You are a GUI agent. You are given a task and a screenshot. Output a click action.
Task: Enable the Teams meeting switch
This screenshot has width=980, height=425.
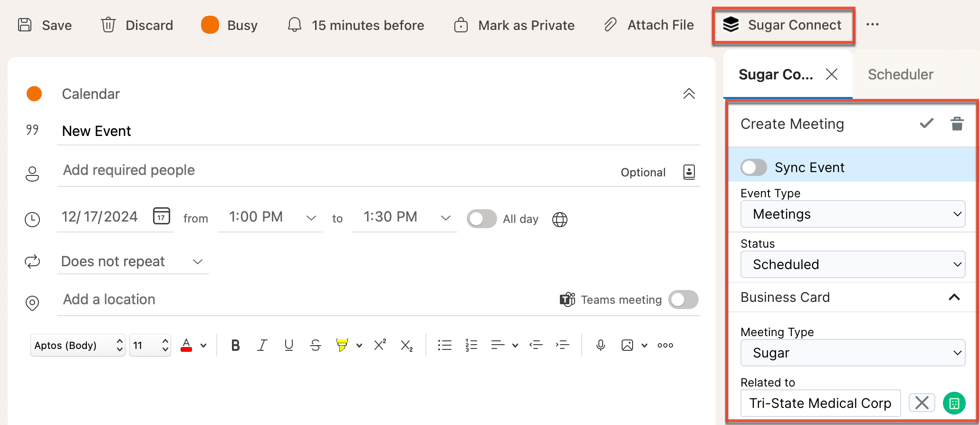683,299
